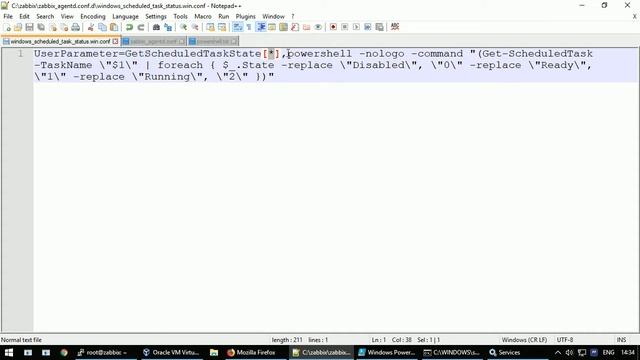
Task: Copy selection using the toolbar icon
Action: tap(102, 27)
